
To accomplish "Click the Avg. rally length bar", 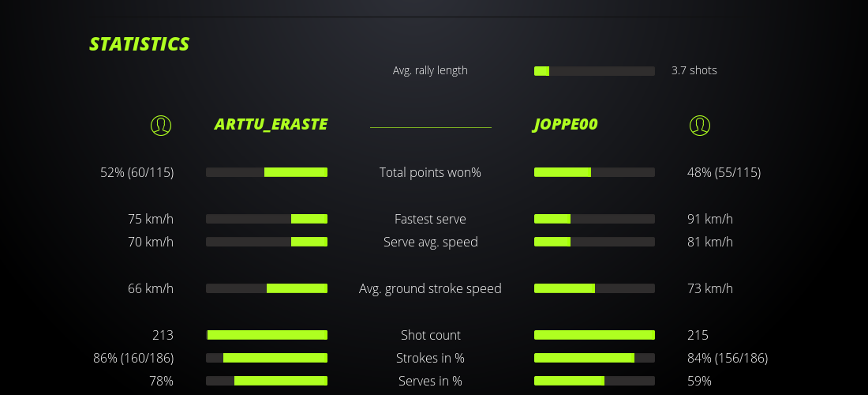I will pyautogui.click(x=594, y=71).
